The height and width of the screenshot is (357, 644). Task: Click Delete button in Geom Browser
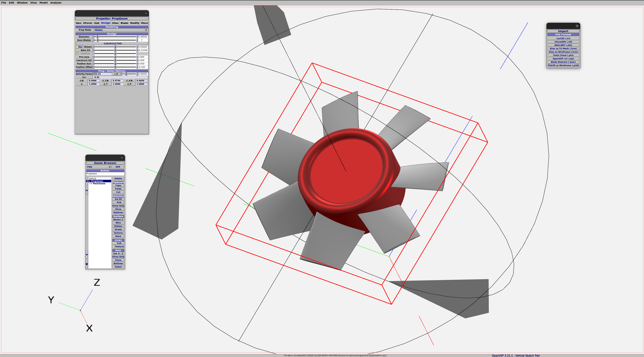[118, 179]
